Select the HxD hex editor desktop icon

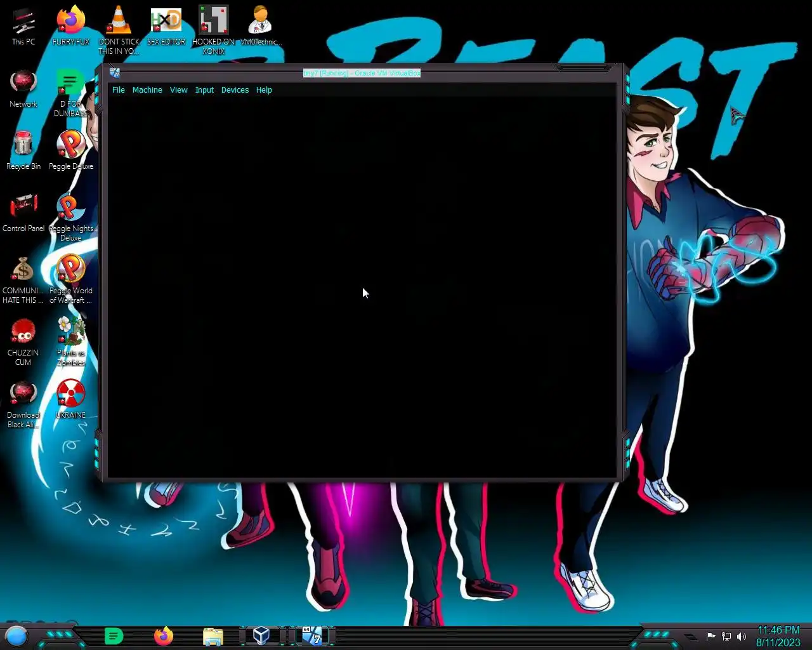(x=166, y=27)
